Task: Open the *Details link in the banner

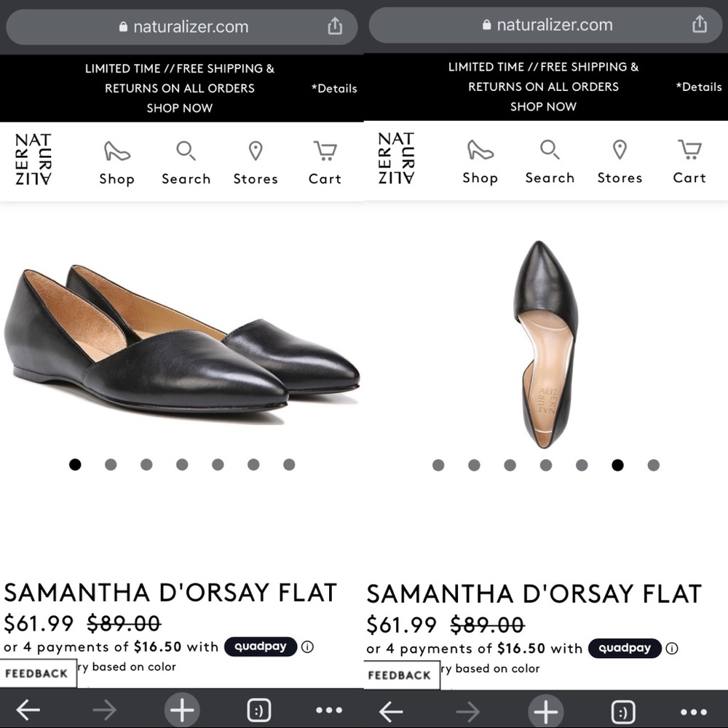Action: point(333,88)
